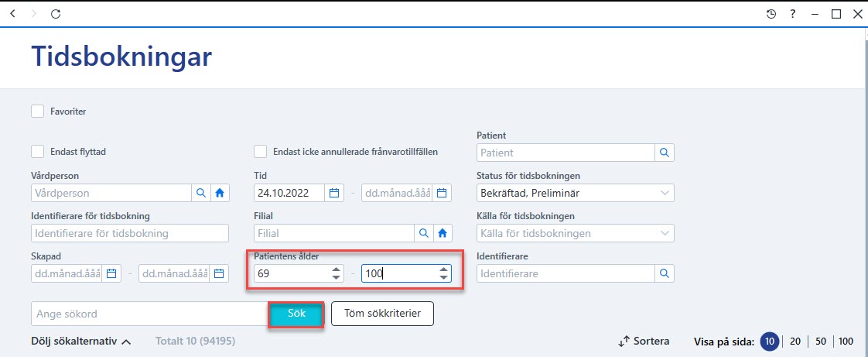
Task: Sort results with the Sortera control
Action: click(x=644, y=341)
